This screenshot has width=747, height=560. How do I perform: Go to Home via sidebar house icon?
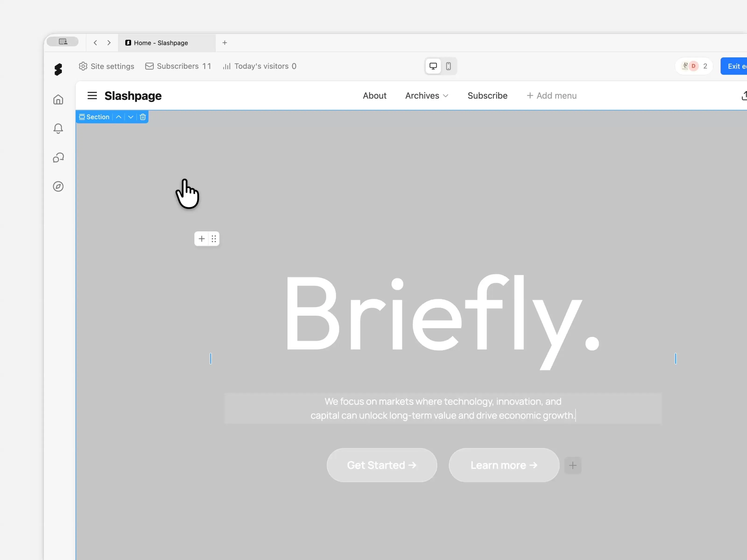point(58,100)
